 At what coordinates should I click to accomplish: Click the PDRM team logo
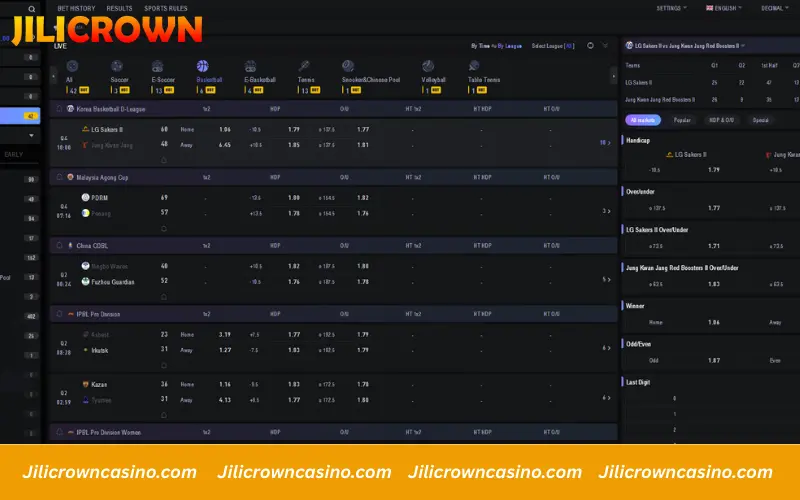click(85, 197)
